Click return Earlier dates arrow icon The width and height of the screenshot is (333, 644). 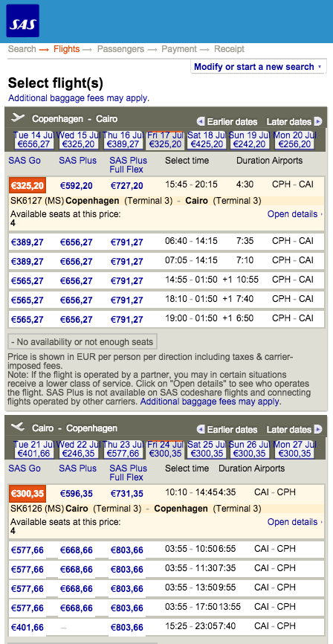coord(201,429)
